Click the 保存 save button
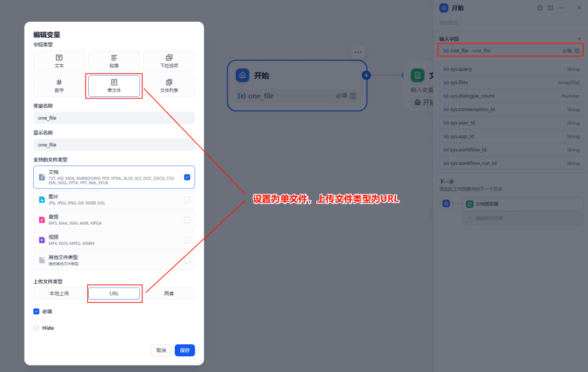Viewport: 588px width, 372px height. pos(185,350)
